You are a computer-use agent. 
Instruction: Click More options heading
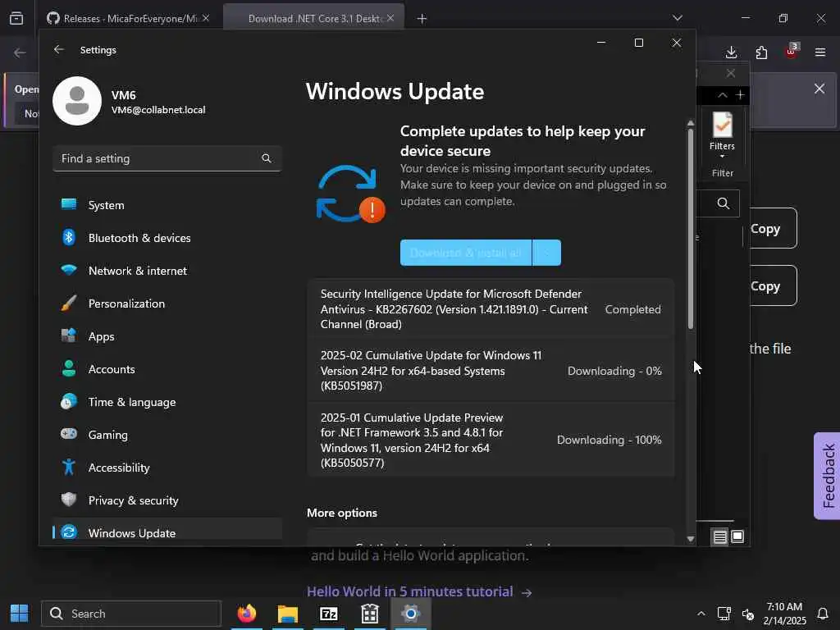point(342,513)
